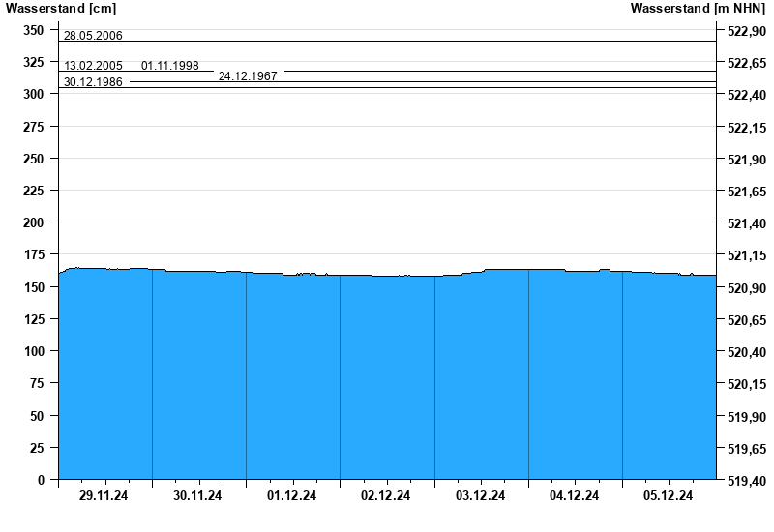Click the 28.05.2006 high-water mark label
This screenshot has height=532, width=774.
[x=93, y=36]
